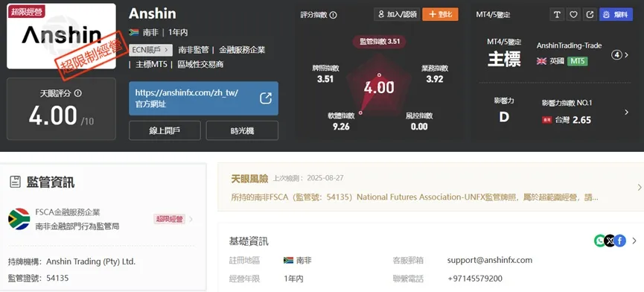This screenshot has height=292, width=644.
Task: Click the WhatsApp social icon
Action: tap(599, 241)
